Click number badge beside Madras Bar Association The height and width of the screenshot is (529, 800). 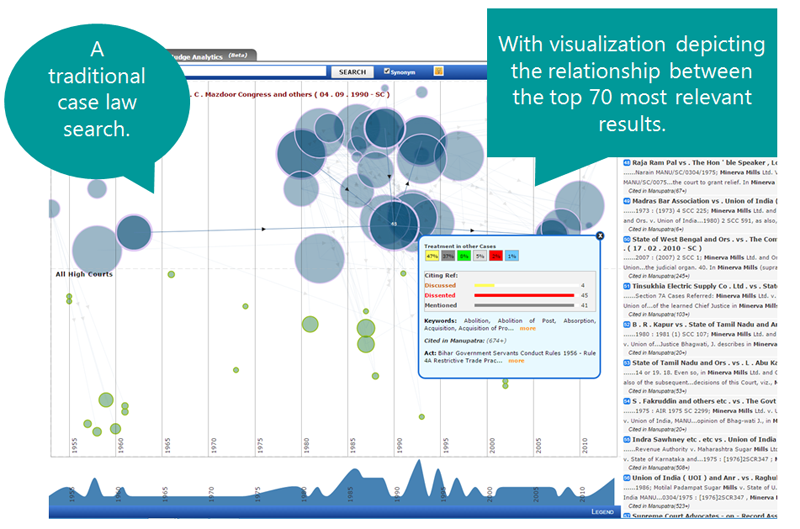point(627,201)
